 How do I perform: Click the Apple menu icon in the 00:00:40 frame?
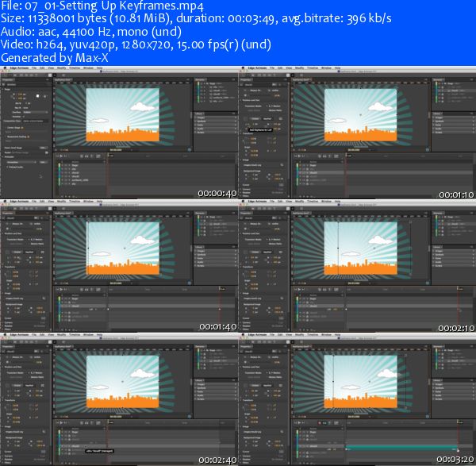[5, 67]
